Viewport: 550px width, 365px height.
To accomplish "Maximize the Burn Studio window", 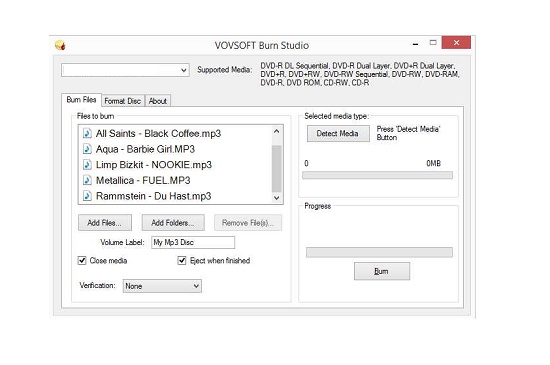I will coord(433,43).
